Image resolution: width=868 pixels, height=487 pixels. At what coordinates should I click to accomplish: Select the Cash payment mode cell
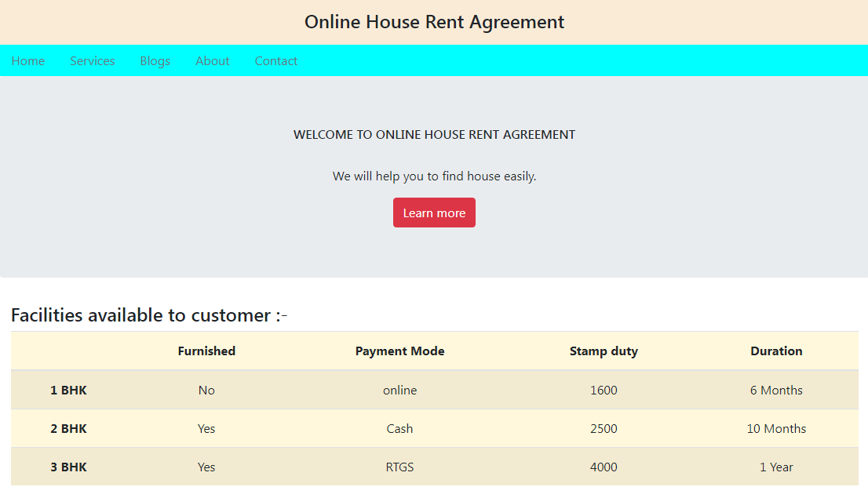click(399, 428)
